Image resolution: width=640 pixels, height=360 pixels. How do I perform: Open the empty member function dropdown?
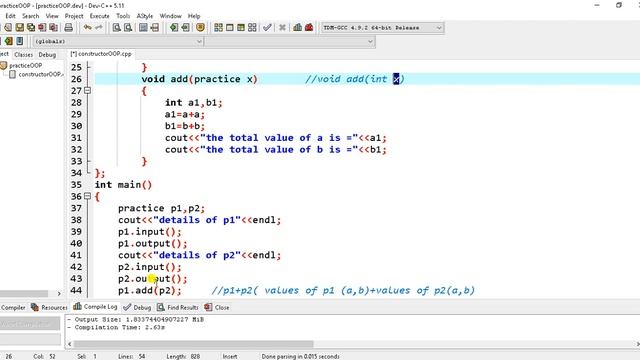pyautogui.click(x=290, y=41)
